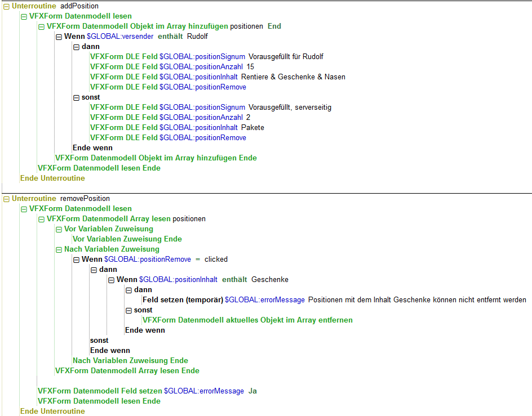Select the 'Feld setzen (temporär)' errorMessage statement

click(x=334, y=300)
